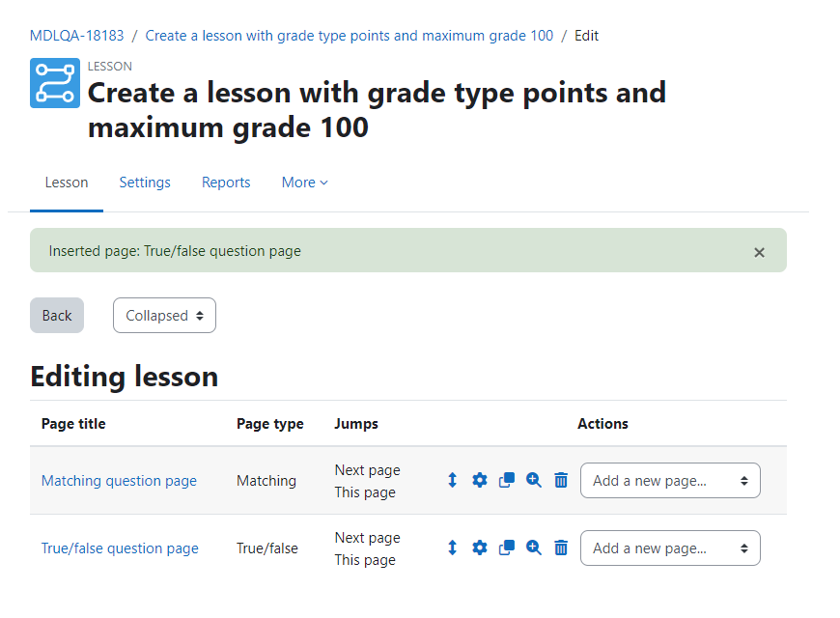
Task: Open the Collapsed view dropdown
Action: pyautogui.click(x=164, y=315)
